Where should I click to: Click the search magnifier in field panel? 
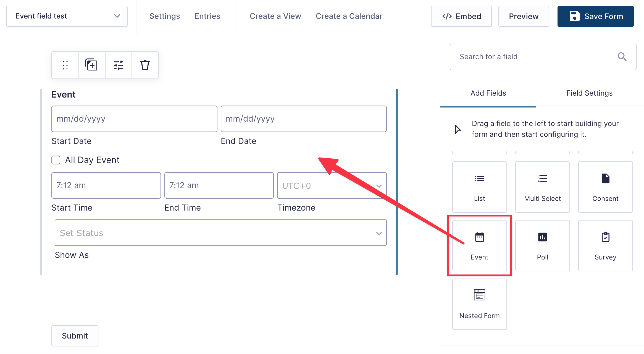622,57
